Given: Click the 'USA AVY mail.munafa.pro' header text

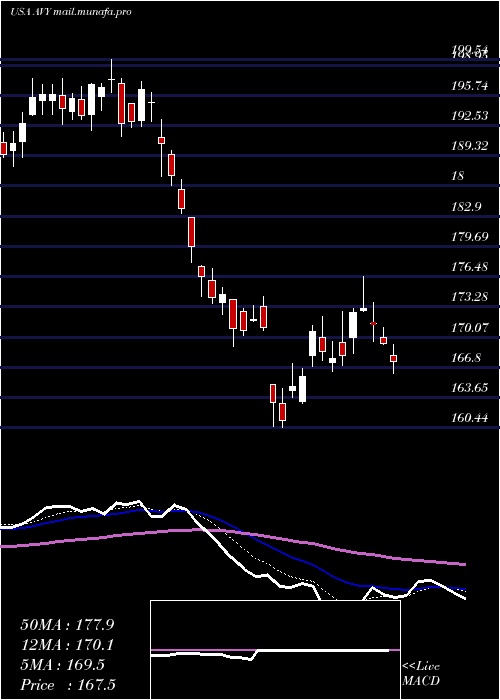Looking at the screenshot, I should coord(71,12).
